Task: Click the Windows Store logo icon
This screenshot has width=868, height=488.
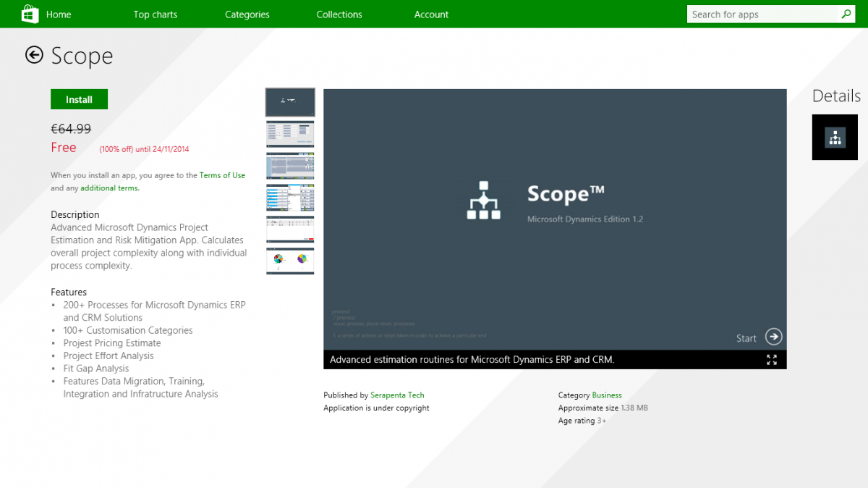Action: (x=29, y=14)
